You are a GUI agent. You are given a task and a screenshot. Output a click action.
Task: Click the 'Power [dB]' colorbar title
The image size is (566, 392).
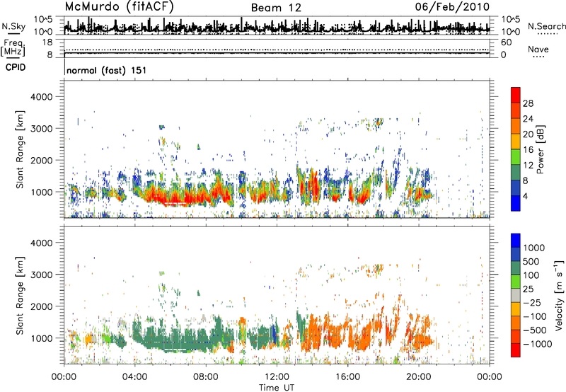540,149
